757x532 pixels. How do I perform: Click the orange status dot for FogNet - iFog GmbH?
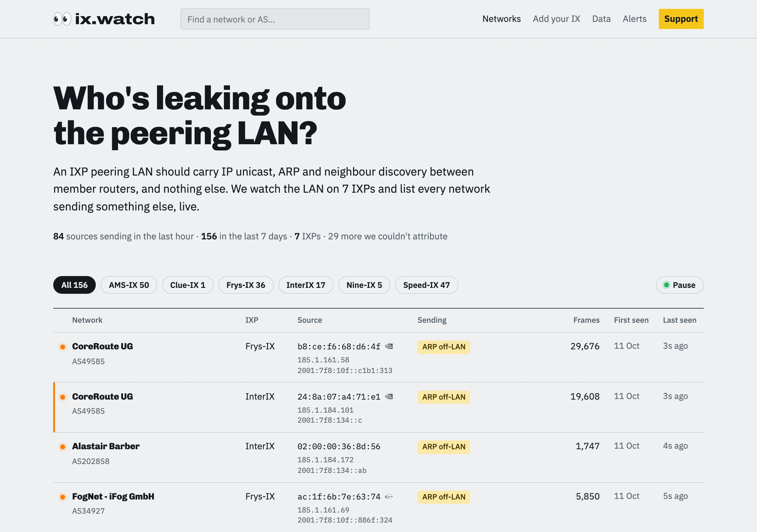pyautogui.click(x=63, y=497)
